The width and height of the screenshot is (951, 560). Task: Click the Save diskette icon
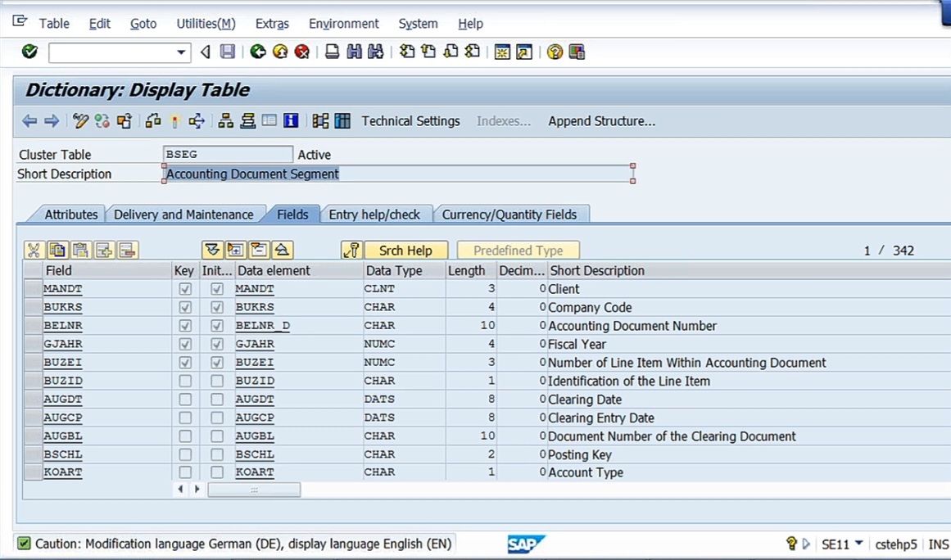tap(227, 52)
